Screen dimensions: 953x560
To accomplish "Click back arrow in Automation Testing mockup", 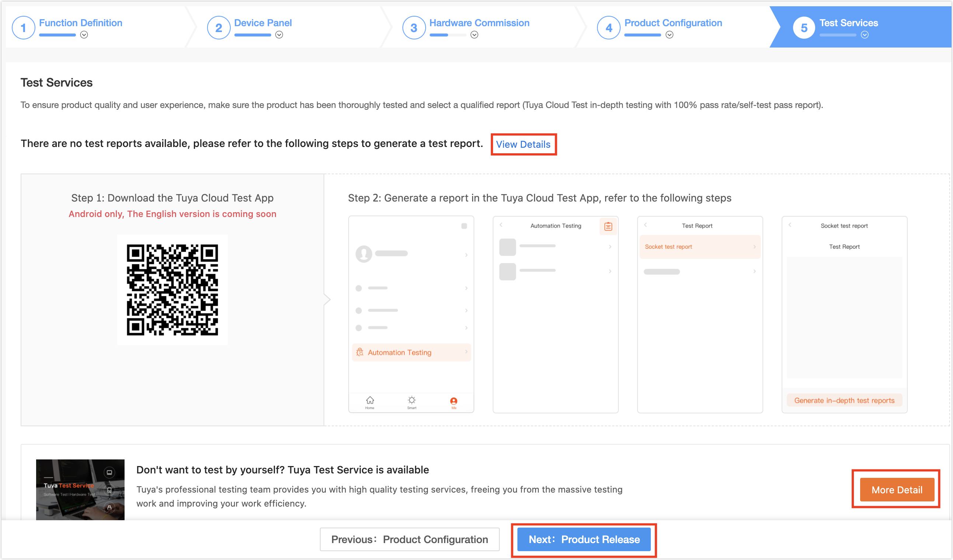I will tap(501, 225).
